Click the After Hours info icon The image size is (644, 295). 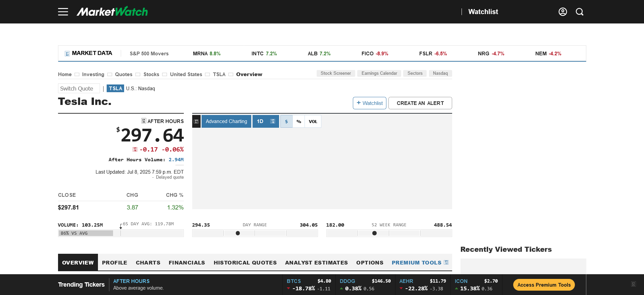click(x=144, y=121)
